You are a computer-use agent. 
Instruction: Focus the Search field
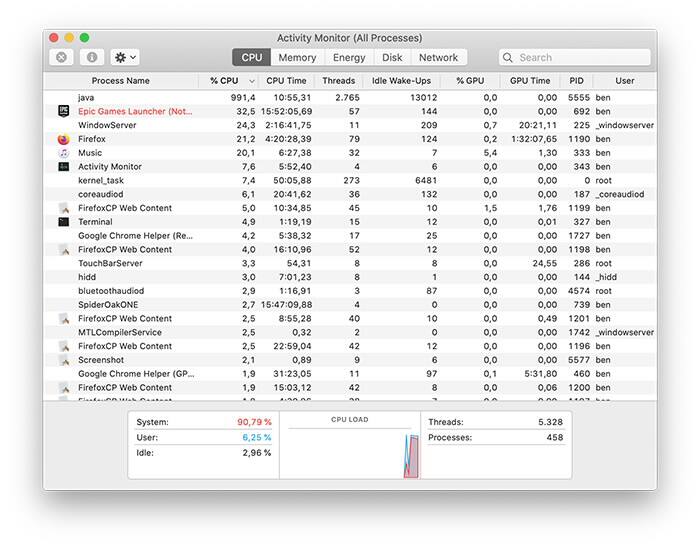pos(575,58)
